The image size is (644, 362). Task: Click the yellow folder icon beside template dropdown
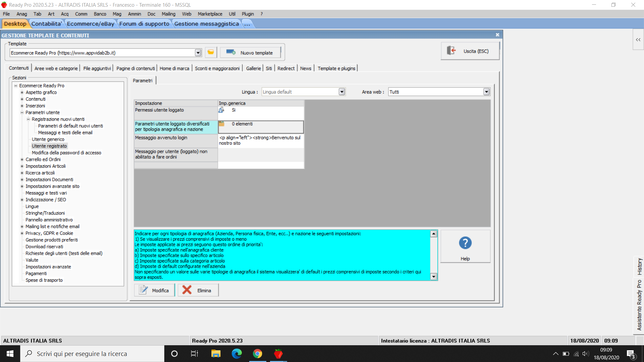(211, 52)
